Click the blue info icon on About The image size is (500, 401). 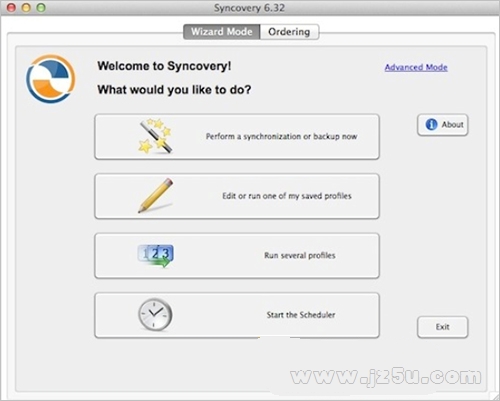tap(431, 124)
